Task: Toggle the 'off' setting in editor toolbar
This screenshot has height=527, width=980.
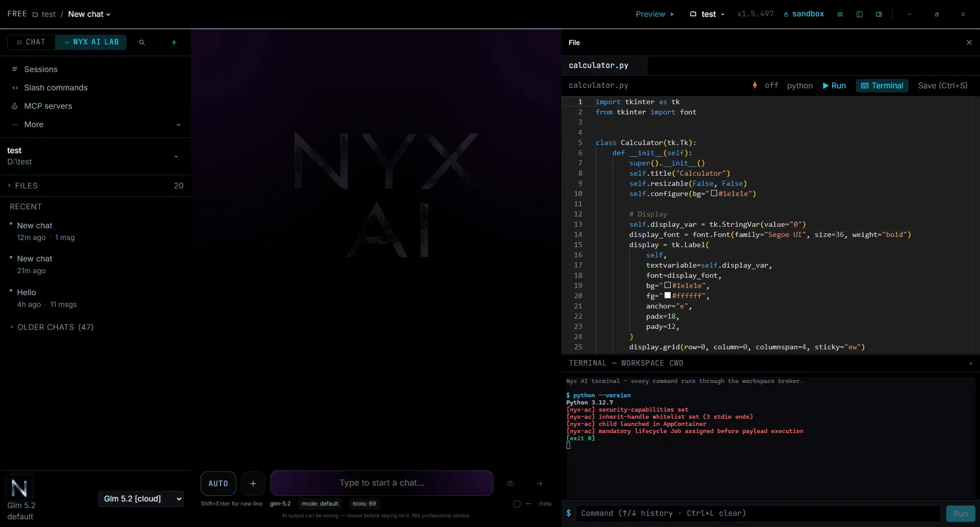Action: (x=771, y=86)
